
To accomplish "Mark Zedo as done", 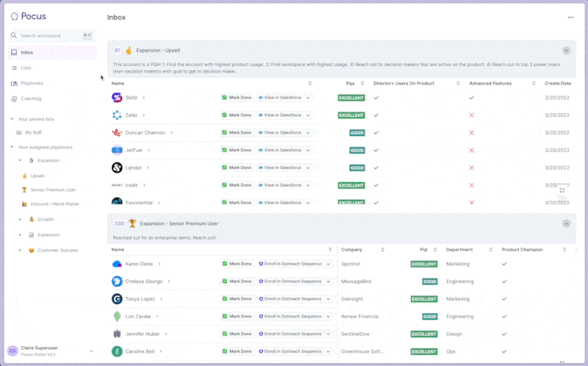I will (237, 115).
